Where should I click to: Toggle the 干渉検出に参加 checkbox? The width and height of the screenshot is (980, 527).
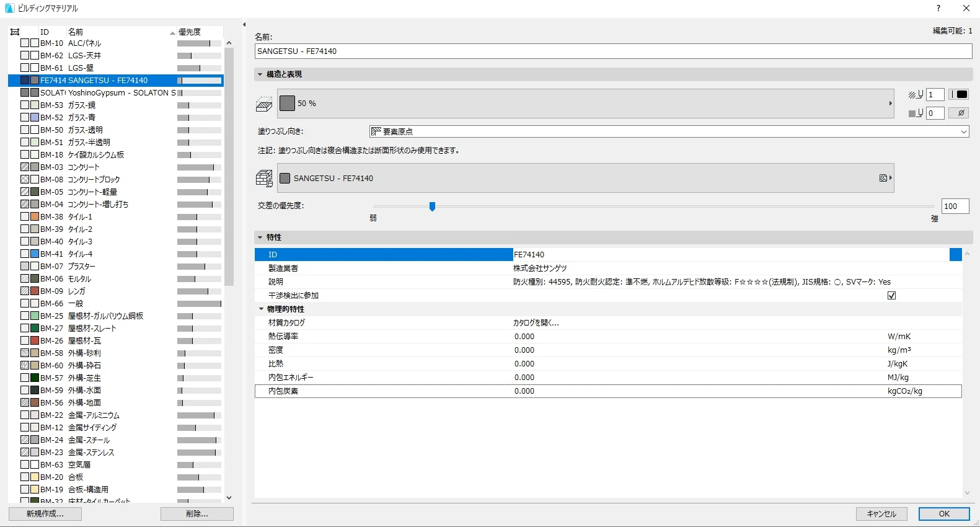click(891, 296)
